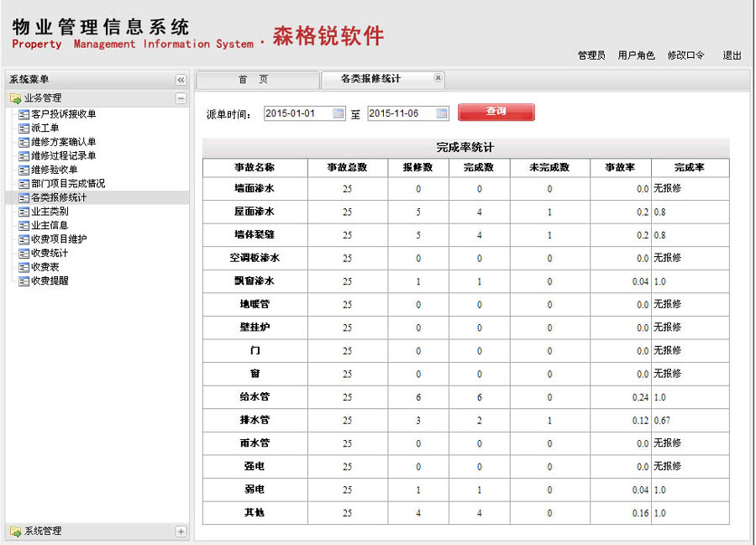Click the 业务管理 folder icon
Screen dimensions: 756x545
(15, 98)
